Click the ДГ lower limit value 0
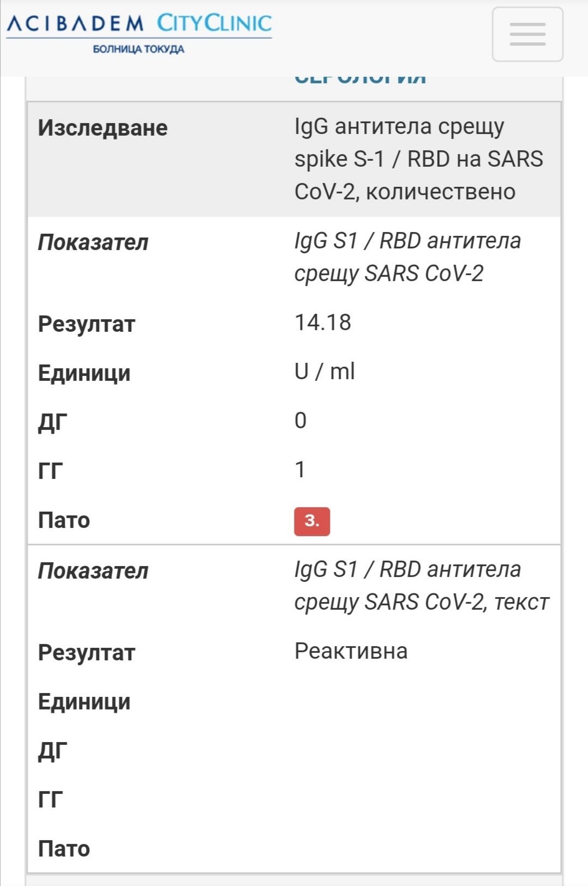The height and width of the screenshot is (886, 588). coord(301,421)
